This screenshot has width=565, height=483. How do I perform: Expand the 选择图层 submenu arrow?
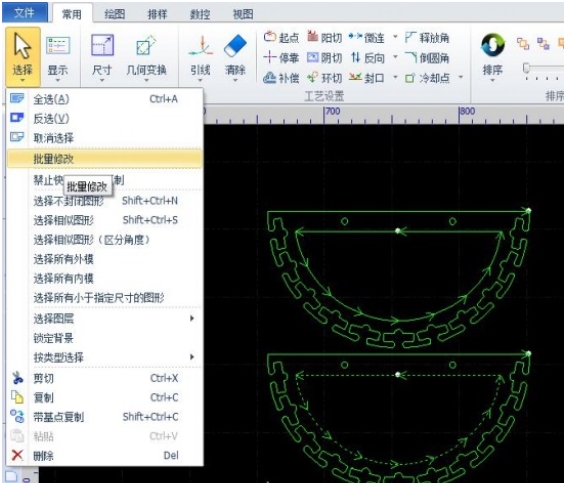[192, 318]
